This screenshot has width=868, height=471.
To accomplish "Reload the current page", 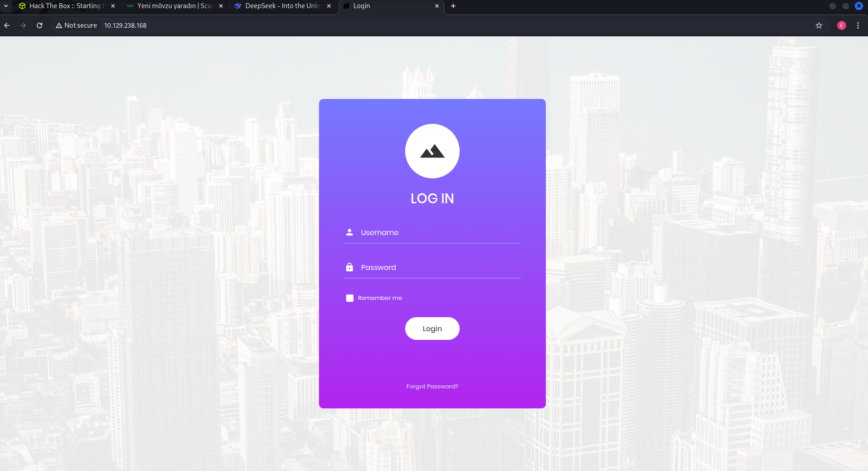I will pyautogui.click(x=39, y=25).
